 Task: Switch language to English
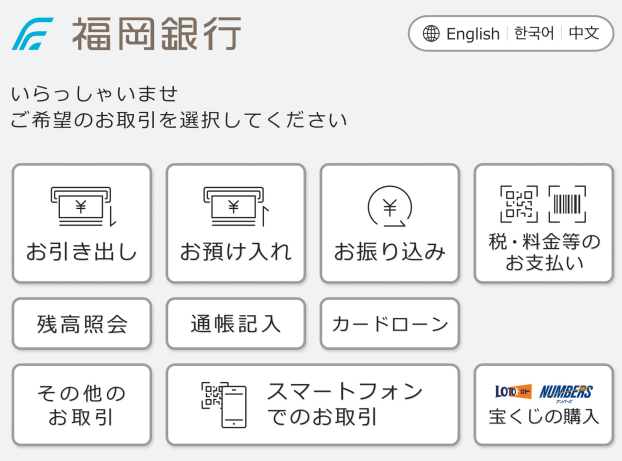(x=472, y=34)
